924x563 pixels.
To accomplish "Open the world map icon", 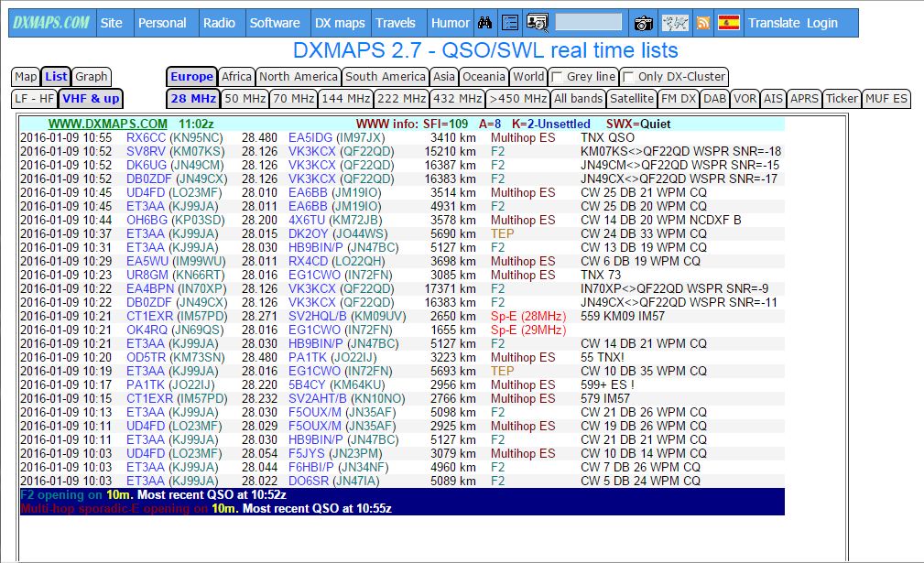I will click(x=675, y=23).
